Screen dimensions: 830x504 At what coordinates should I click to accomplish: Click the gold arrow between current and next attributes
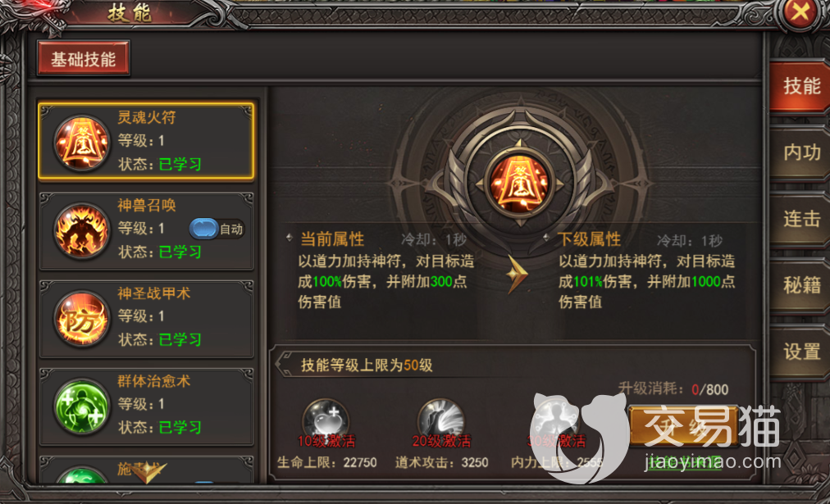[517, 274]
